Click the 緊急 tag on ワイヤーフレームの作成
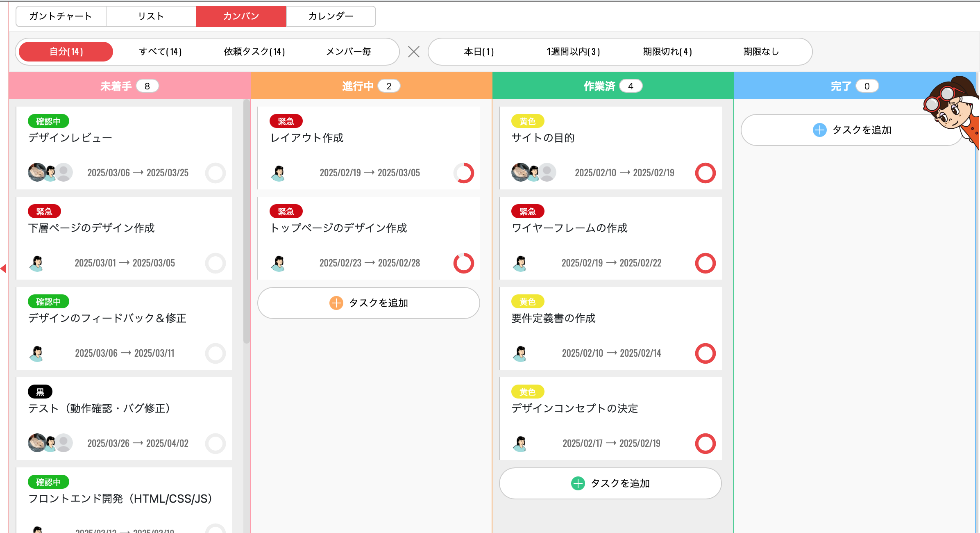This screenshot has width=980, height=533. [x=527, y=212]
